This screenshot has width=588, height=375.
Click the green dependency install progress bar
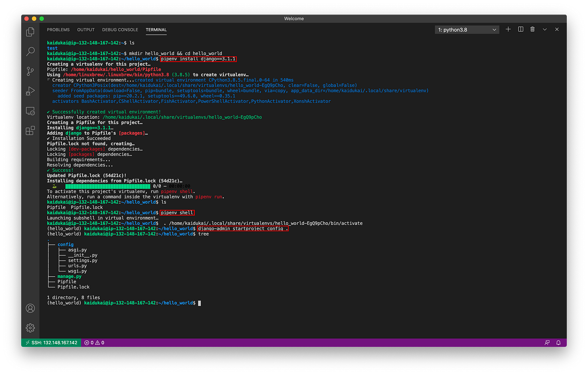pos(107,186)
